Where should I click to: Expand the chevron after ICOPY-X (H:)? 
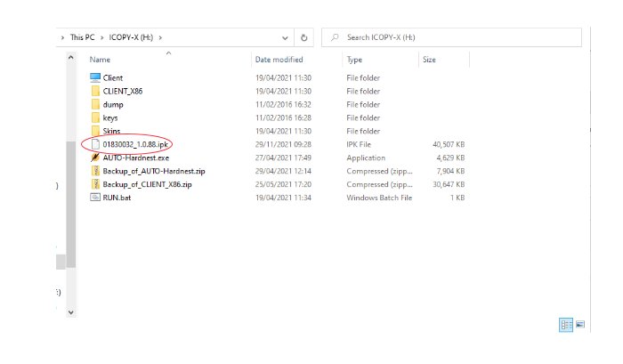coord(160,37)
